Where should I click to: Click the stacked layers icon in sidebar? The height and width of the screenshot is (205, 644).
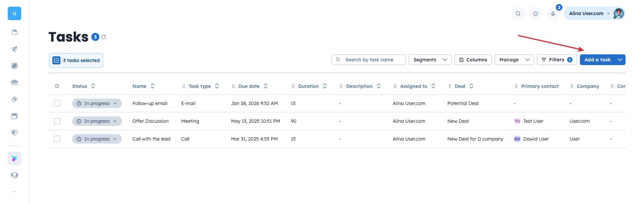14,83
